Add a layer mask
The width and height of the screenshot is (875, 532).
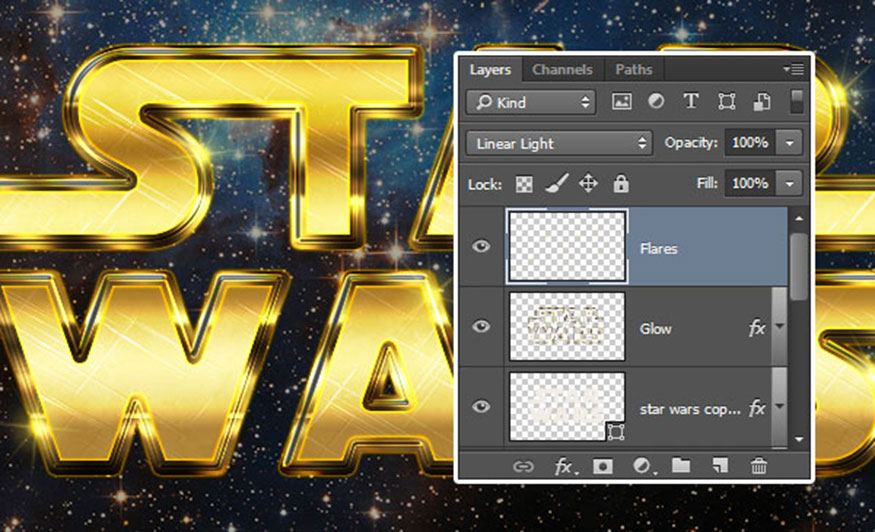pos(603,466)
